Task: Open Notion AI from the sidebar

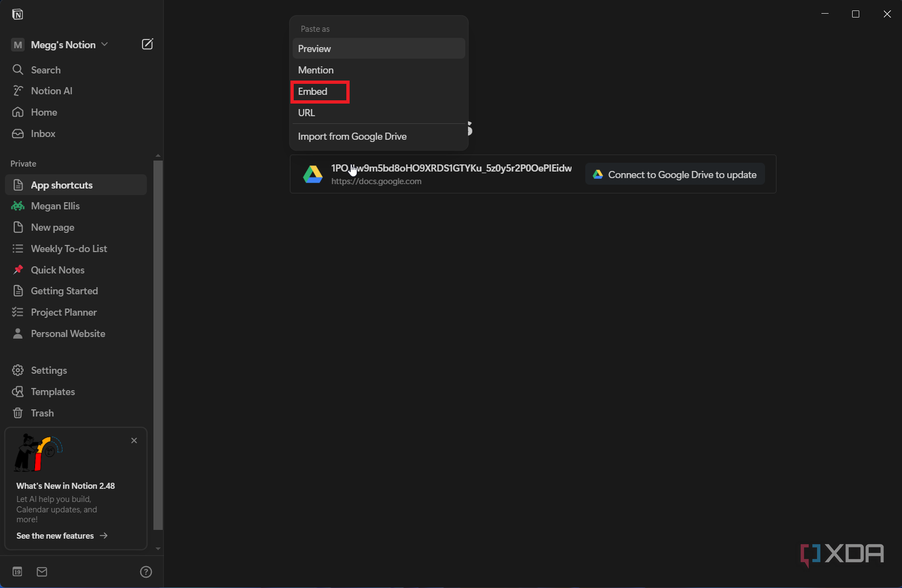Action: [76, 91]
